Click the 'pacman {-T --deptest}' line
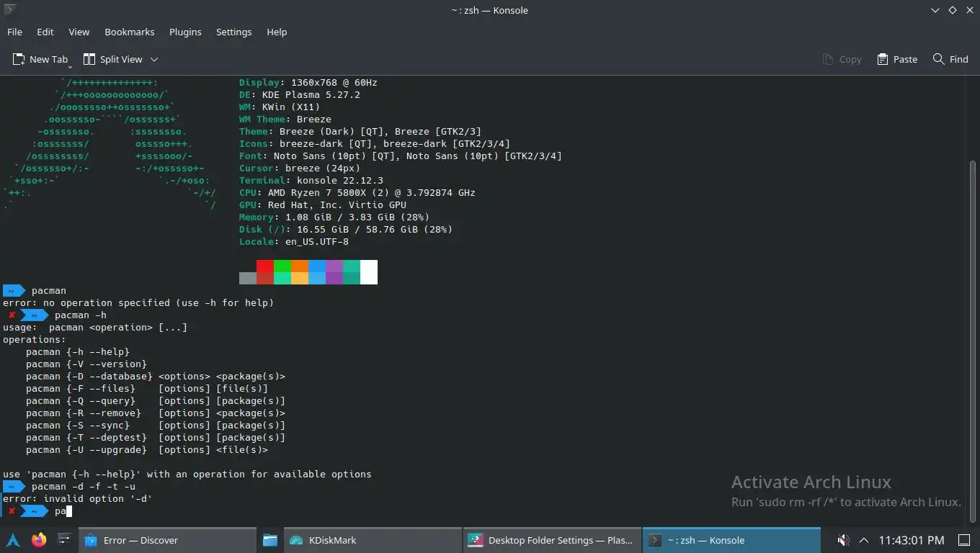The width and height of the screenshot is (980, 553). click(156, 437)
